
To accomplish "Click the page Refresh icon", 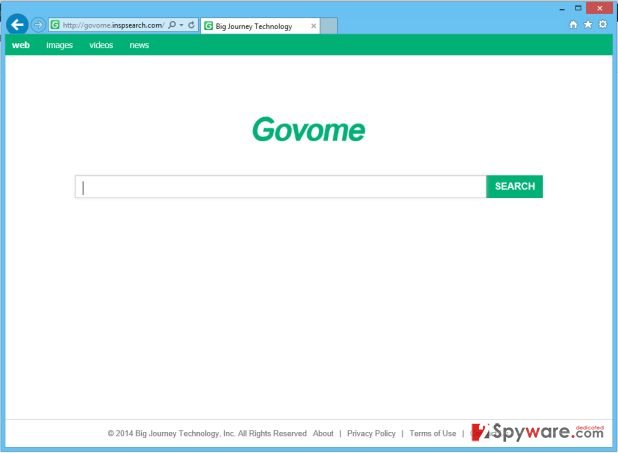I will pyautogui.click(x=191, y=25).
